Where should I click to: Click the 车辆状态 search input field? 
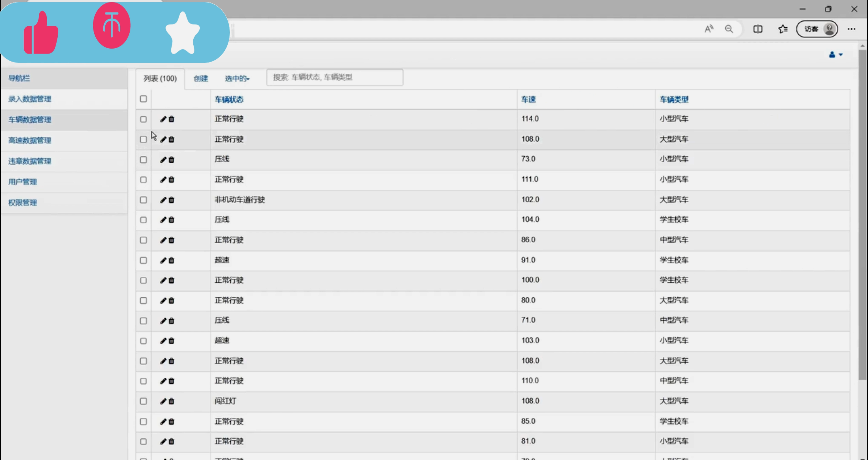pos(334,78)
